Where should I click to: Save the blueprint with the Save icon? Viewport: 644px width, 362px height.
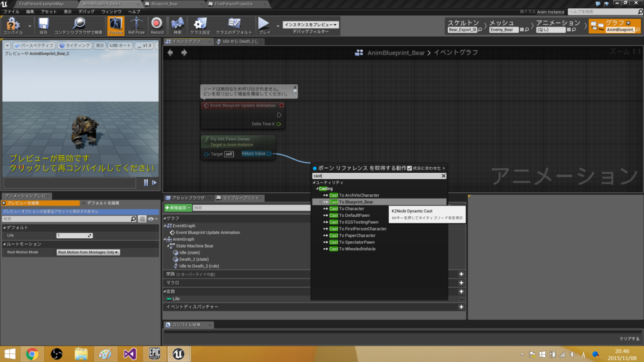(x=43, y=25)
